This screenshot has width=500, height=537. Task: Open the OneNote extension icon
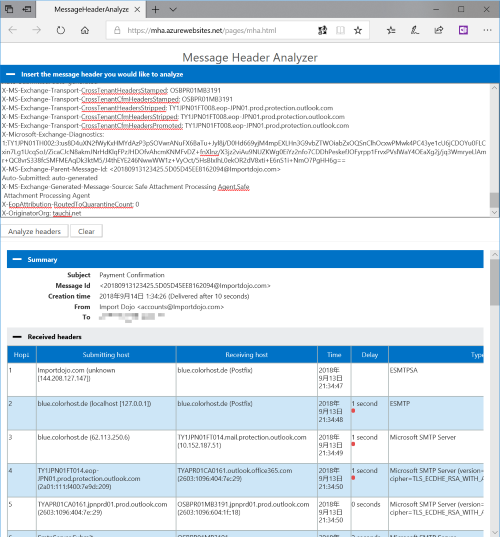[x=463, y=30]
